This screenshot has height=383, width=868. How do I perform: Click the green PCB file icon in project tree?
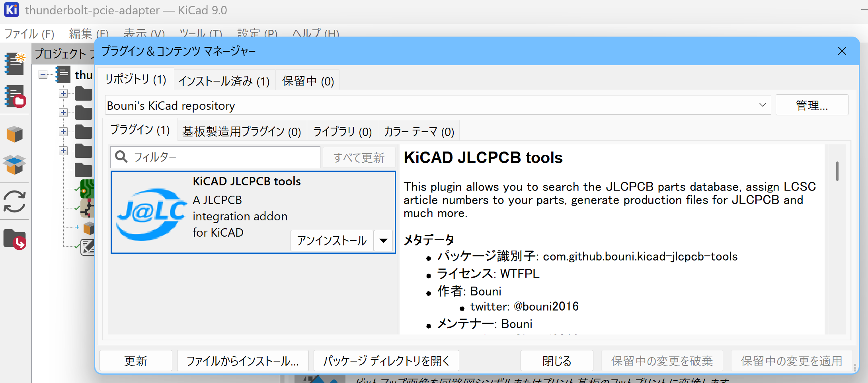(88, 189)
